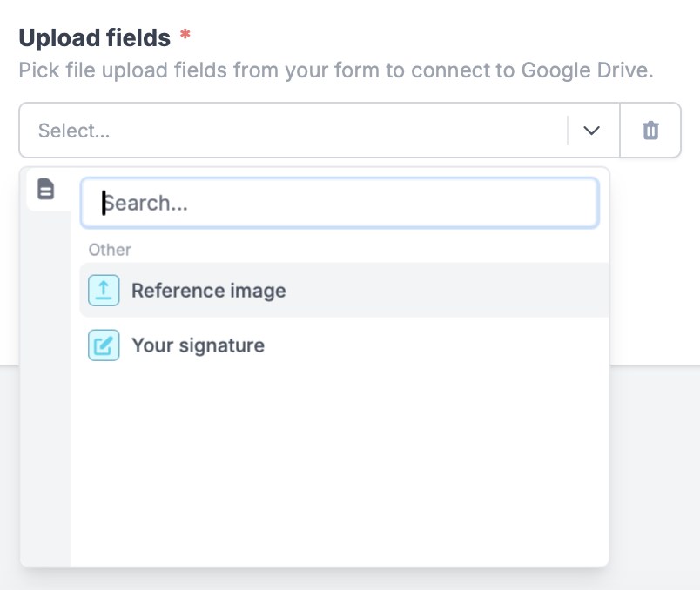Click the Other group label
This screenshot has height=590, width=700.
(x=110, y=250)
